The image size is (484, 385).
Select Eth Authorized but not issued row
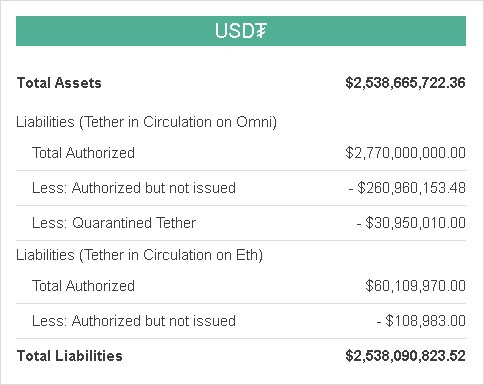241,321
